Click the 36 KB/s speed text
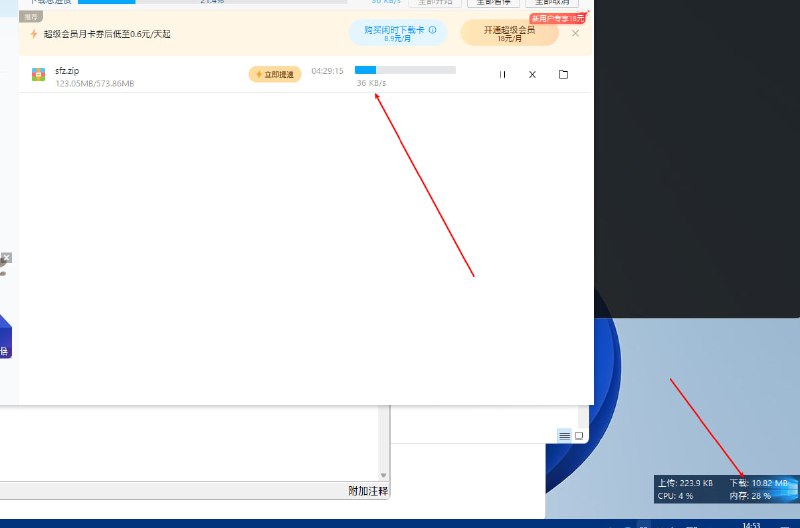 pos(371,83)
